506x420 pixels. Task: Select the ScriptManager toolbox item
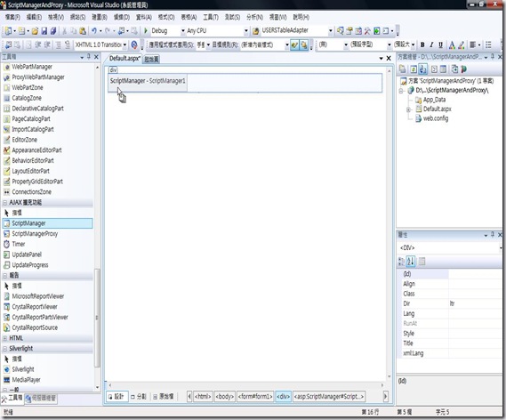tap(47, 223)
